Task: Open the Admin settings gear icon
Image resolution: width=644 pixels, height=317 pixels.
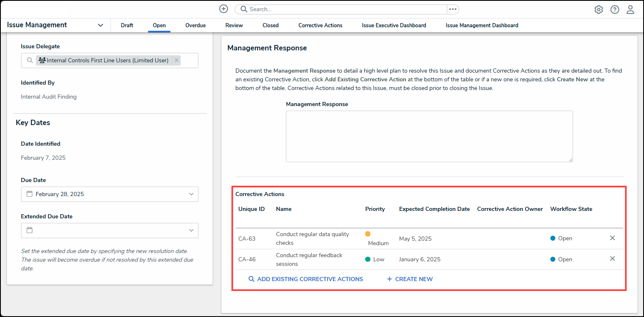Action: [x=598, y=9]
